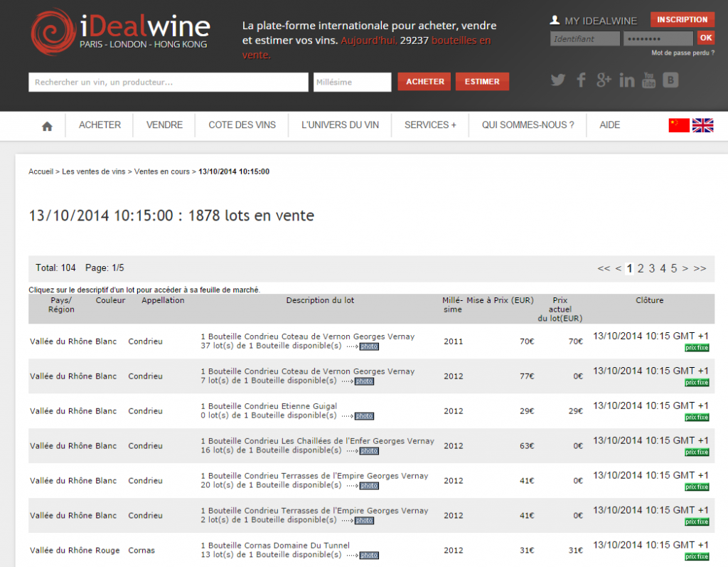Open lot Terrasses de l'Empire 2 lots
The height and width of the screenshot is (567, 728).
pyautogui.click(x=314, y=515)
